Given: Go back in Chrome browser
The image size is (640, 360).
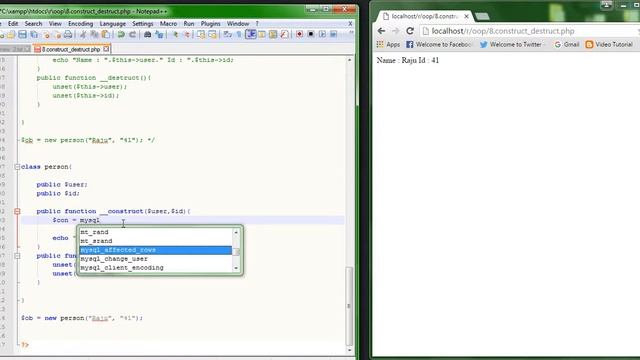Looking at the screenshot, I should pos(381,31).
